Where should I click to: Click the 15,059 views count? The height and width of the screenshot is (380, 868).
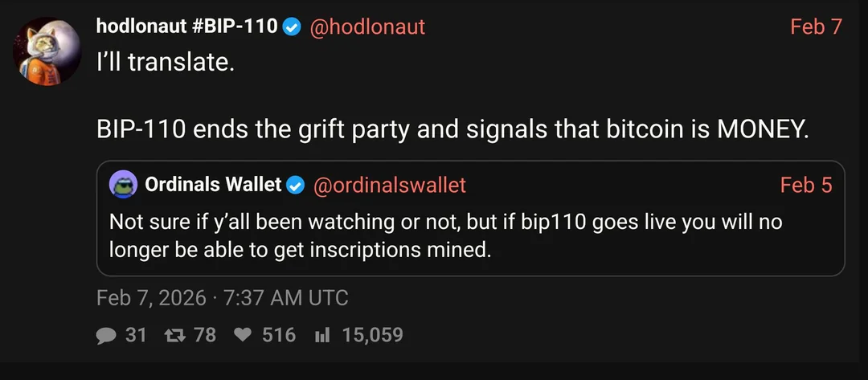tap(372, 335)
